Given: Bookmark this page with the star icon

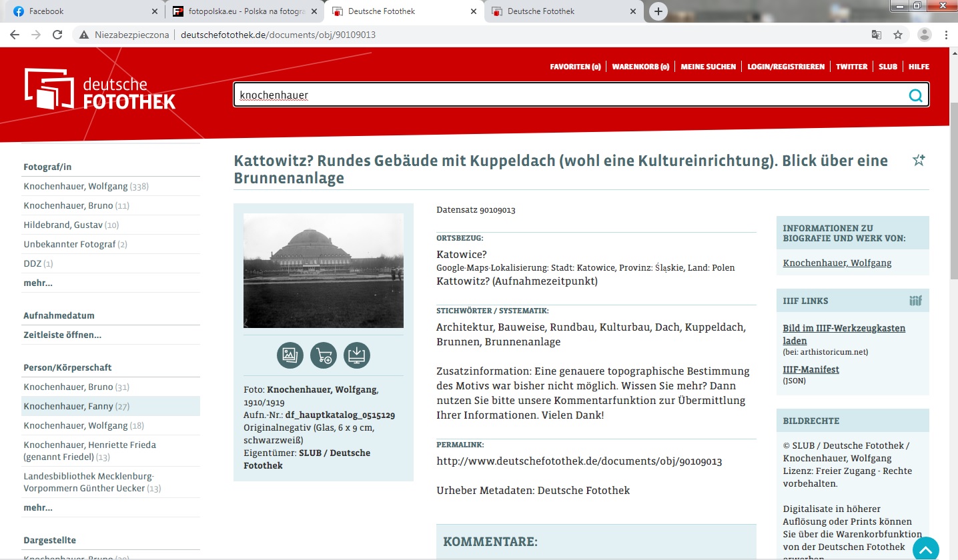Looking at the screenshot, I should 898,35.
